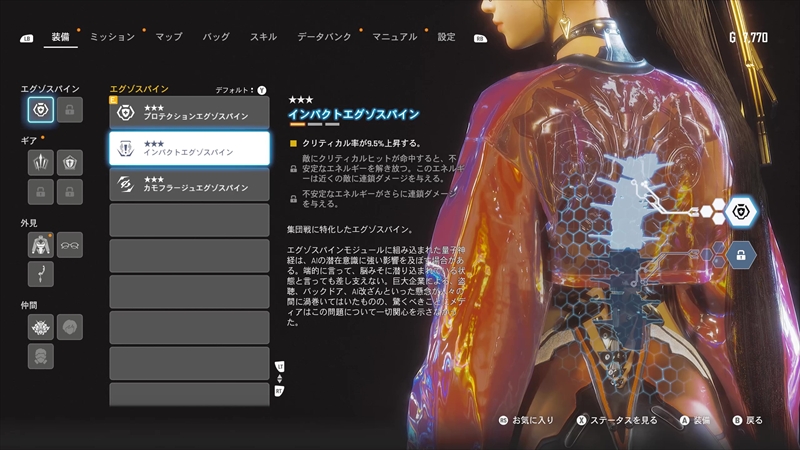
Task: Open the second Gear slot with shield icon
Action: [70, 163]
